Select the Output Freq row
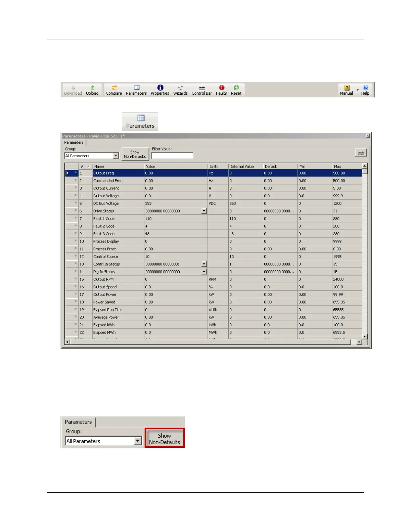The image size is (411, 532). tap(214, 173)
